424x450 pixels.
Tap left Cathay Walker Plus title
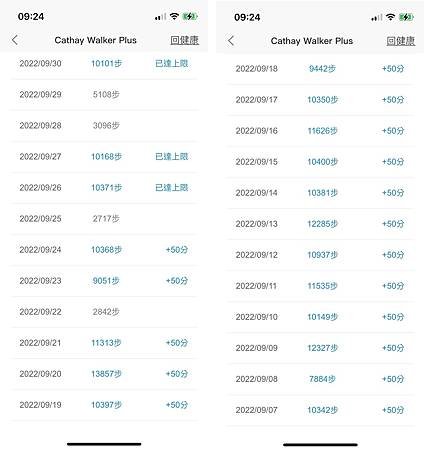click(x=95, y=40)
